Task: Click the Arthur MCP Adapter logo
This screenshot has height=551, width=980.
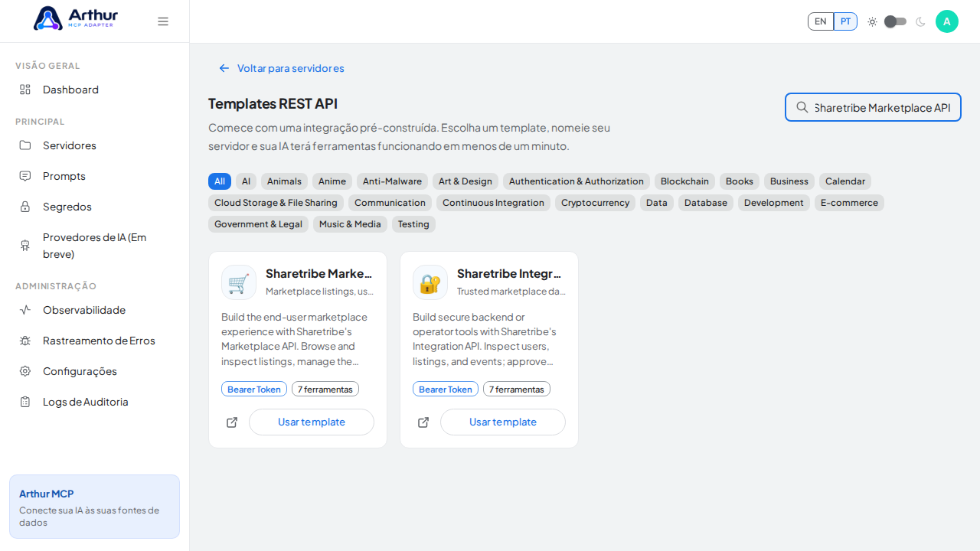Action: [76, 18]
